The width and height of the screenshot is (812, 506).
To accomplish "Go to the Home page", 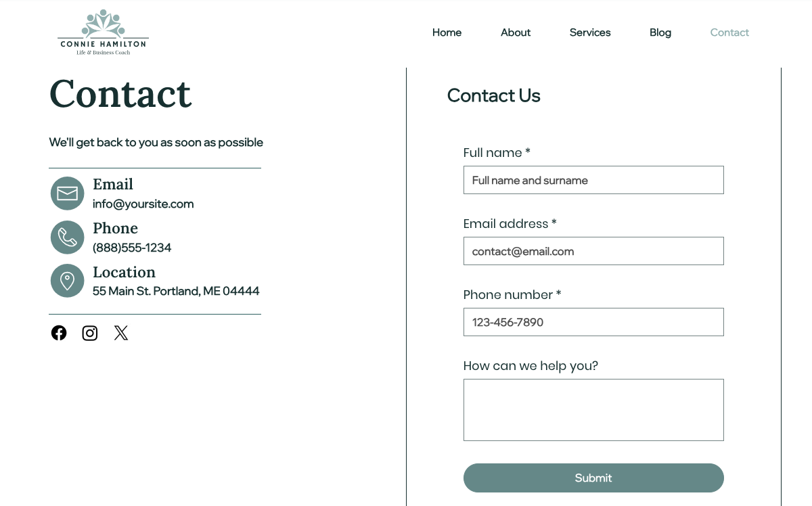I will (x=447, y=32).
